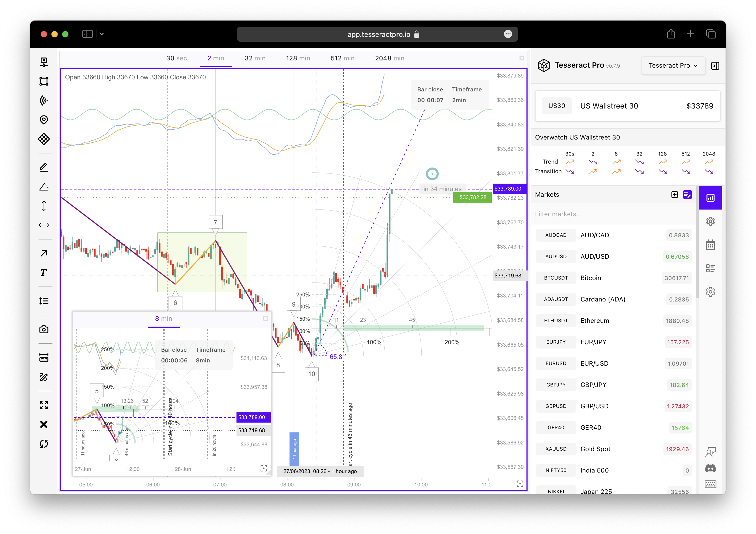The image size is (756, 534).
Task: Select the EUR/USD market row
Action: coord(614,363)
